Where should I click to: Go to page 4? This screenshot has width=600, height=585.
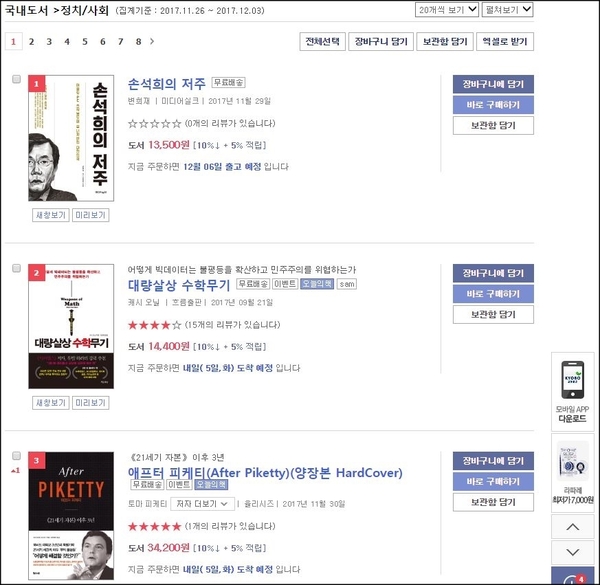(x=67, y=41)
